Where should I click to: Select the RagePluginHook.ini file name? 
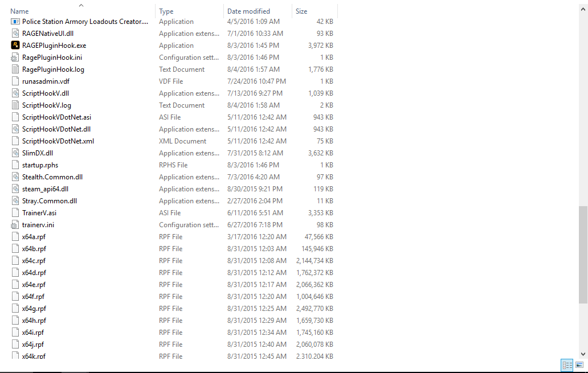(x=52, y=58)
